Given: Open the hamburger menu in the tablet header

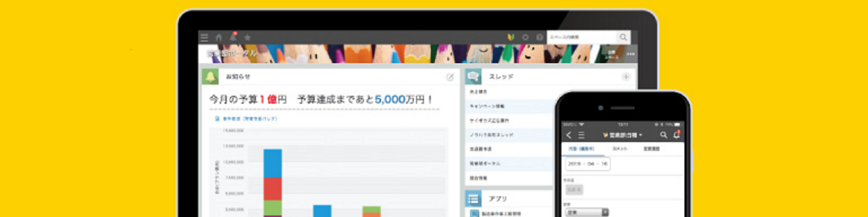Looking at the screenshot, I should 204,38.
